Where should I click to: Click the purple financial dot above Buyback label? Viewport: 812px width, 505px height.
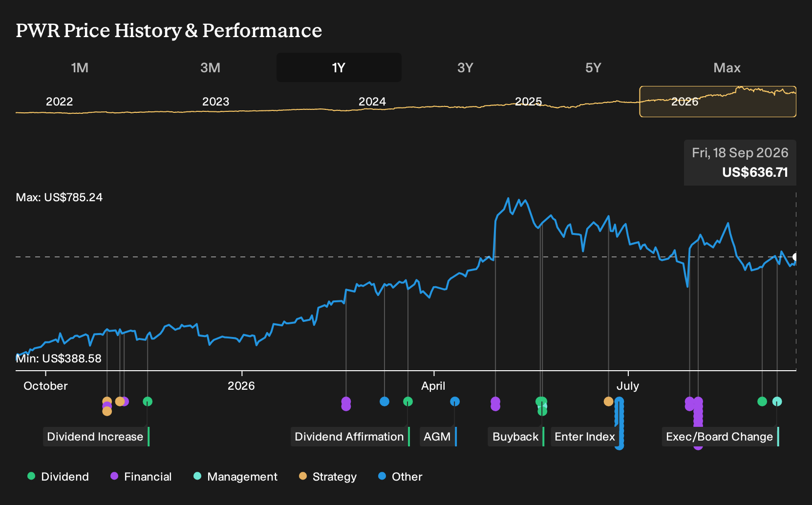click(x=495, y=401)
